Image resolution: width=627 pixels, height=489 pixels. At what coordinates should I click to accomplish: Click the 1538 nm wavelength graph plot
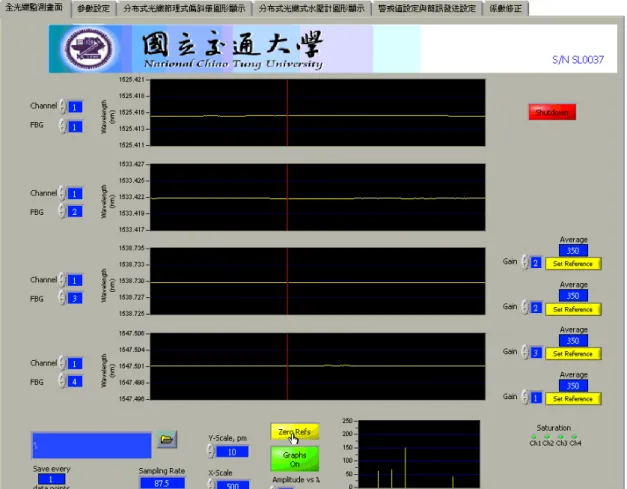318,281
